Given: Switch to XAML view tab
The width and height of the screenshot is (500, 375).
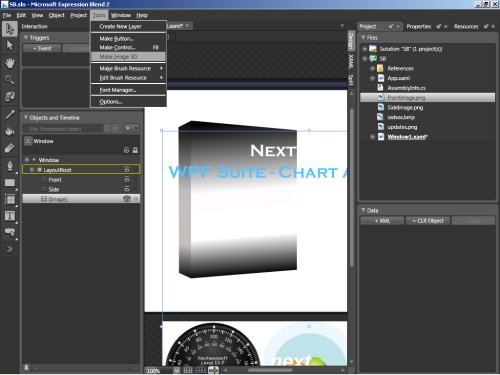Looking at the screenshot, I should (x=351, y=62).
